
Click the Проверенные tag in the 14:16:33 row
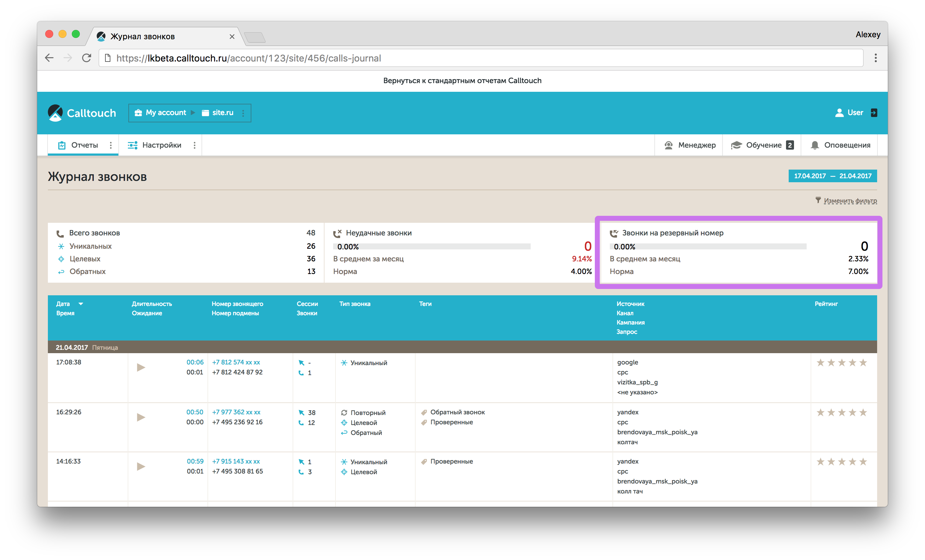click(x=451, y=461)
